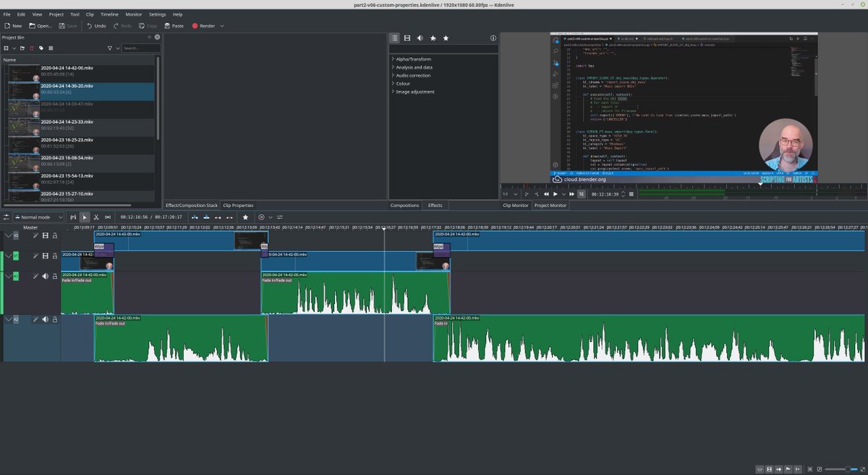868x475 pixels.
Task: Click the video effects filmstrip icon in Effects panel
Action: pyautogui.click(x=407, y=38)
